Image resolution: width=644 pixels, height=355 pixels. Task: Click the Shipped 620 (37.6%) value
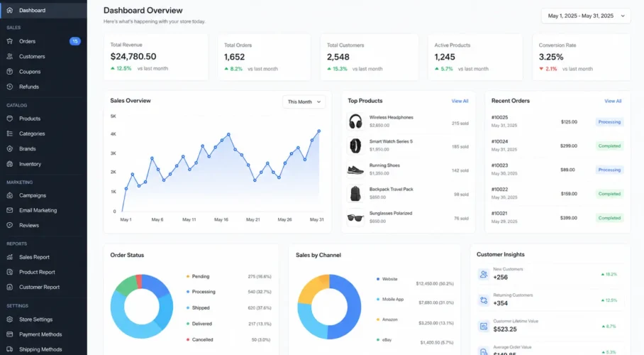click(x=260, y=307)
